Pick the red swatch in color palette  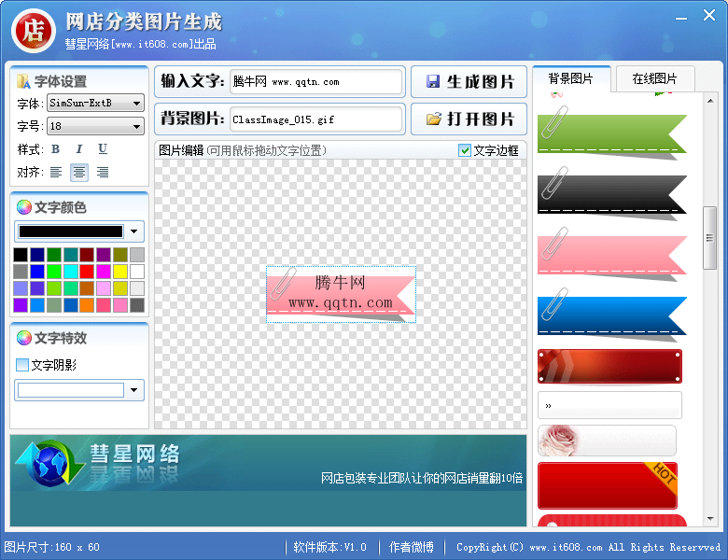coord(87,272)
